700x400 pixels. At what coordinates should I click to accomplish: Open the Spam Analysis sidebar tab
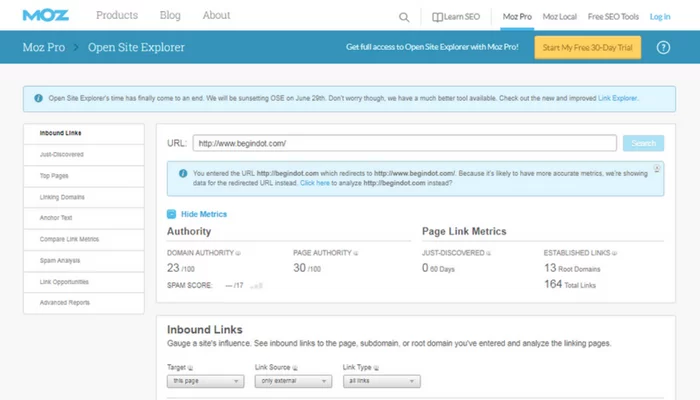point(59,261)
